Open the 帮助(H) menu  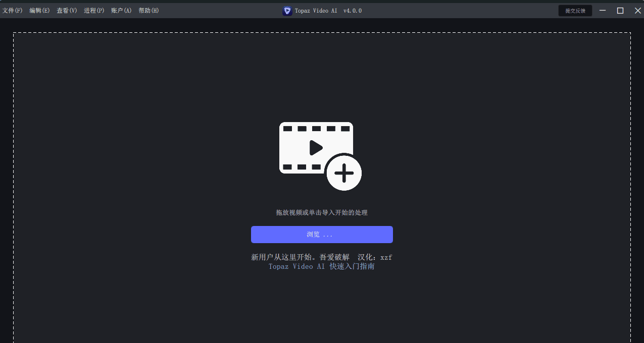click(148, 11)
